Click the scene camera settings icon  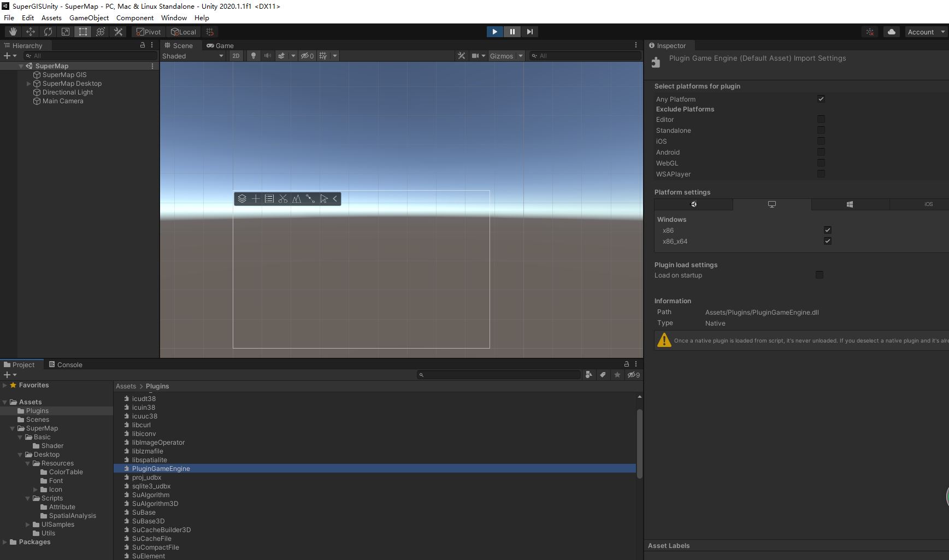(475, 56)
